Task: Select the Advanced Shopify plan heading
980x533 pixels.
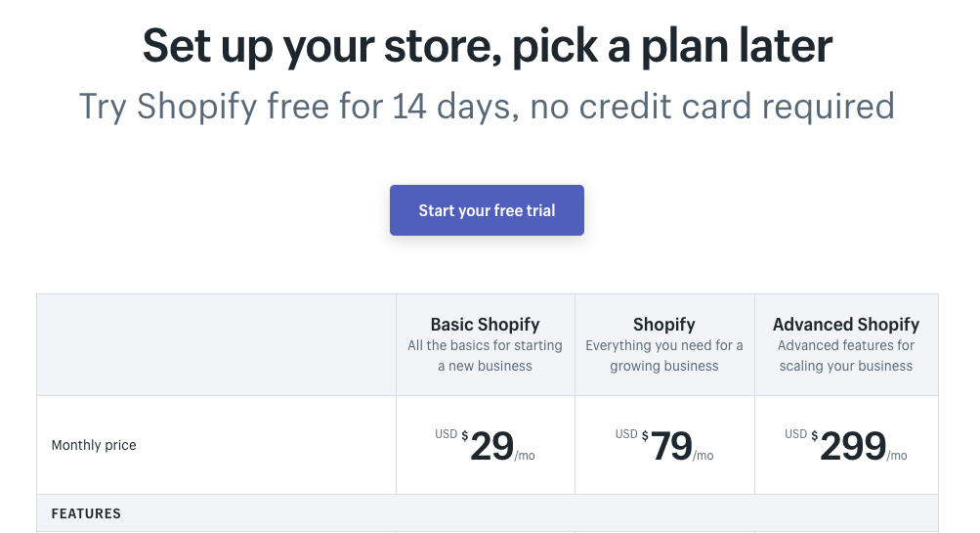Action: pos(845,324)
